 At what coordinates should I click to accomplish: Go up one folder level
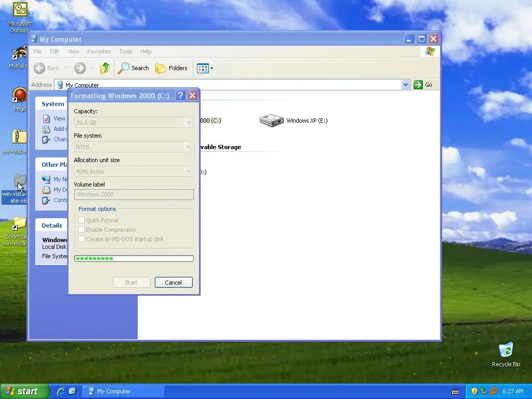(105, 68)
